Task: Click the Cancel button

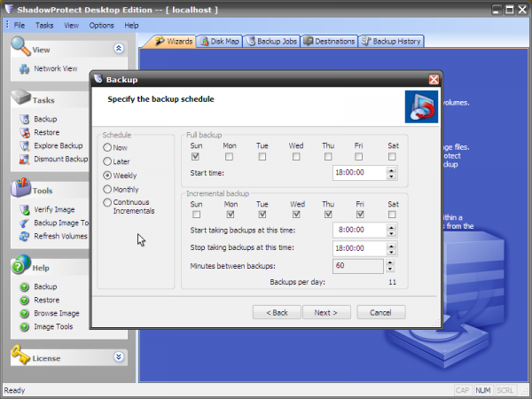Action: click(381, 312)
